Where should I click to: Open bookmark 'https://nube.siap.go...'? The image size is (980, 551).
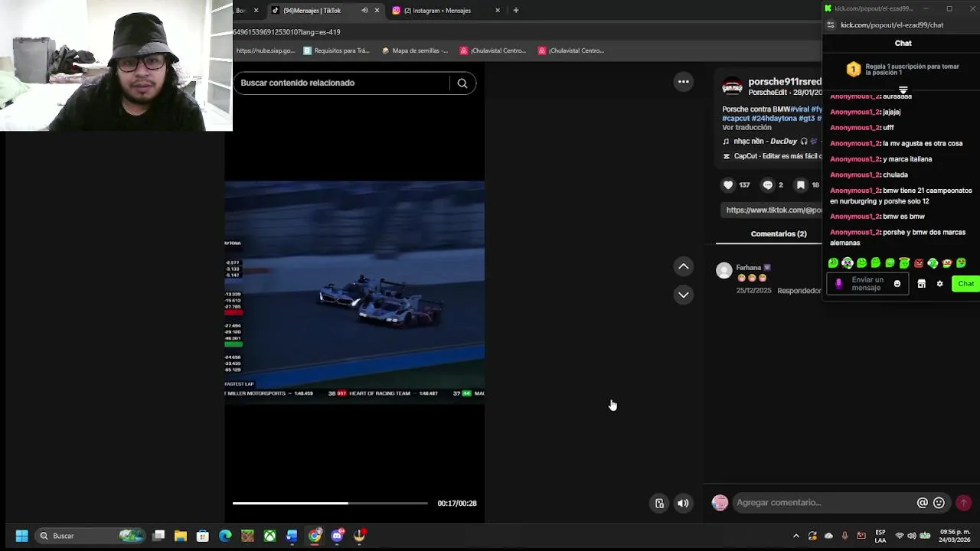[x=265, y=51]
